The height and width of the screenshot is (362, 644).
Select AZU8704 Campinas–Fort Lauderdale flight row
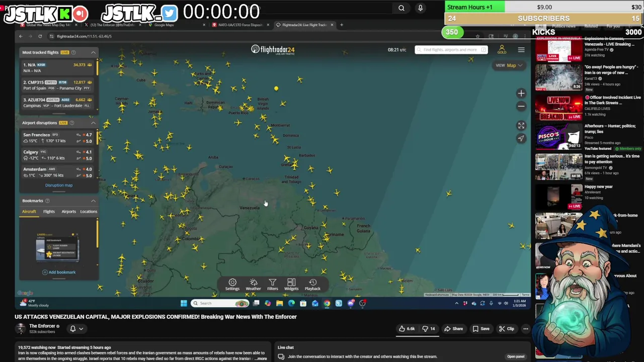coord(58,103)
